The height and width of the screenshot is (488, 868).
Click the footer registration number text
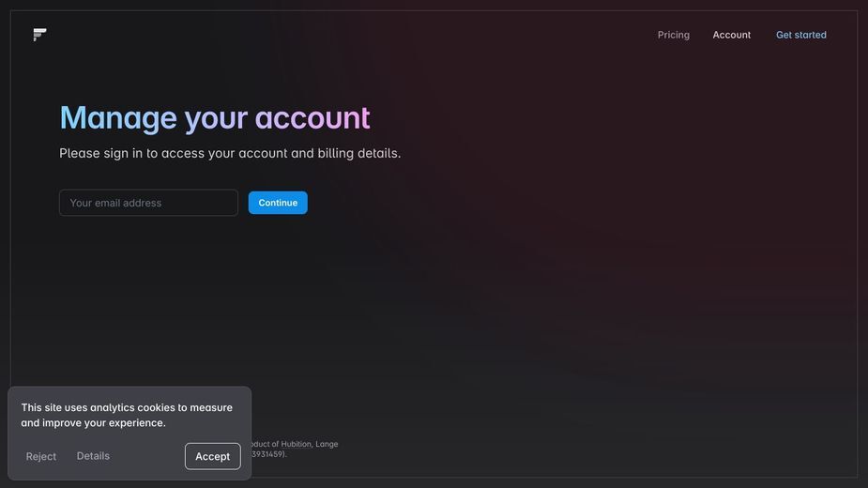tap(268, 454)
